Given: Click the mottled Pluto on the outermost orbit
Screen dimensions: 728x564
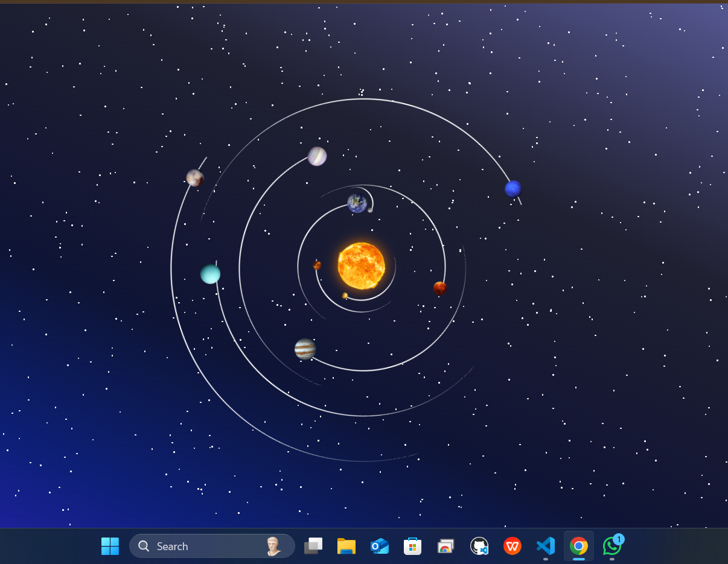Looking at the screenshot, I should pyautogui.click(x=194, y=178).
